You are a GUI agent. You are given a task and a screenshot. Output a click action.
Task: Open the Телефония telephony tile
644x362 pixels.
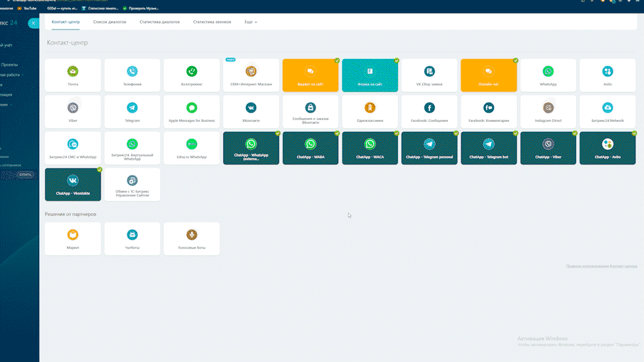coord(132,75)
